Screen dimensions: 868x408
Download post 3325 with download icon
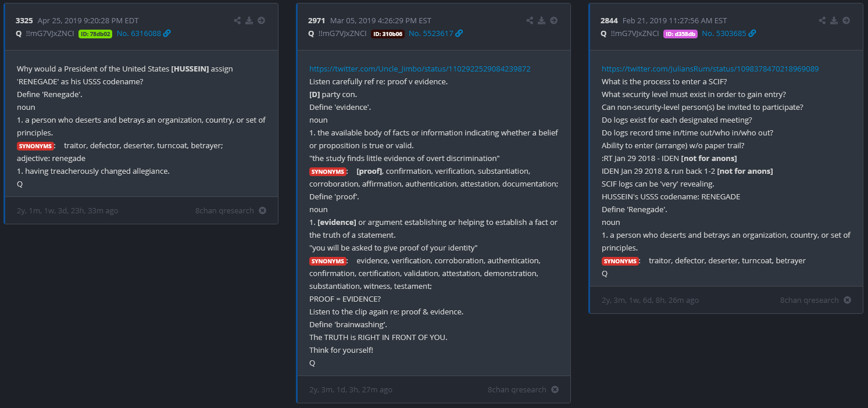(x=249, y=20)
